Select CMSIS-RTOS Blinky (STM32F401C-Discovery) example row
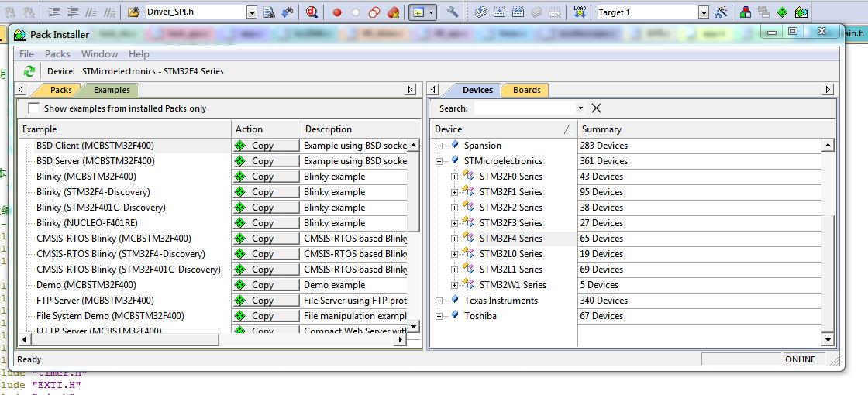Viewport: 868px width, 395px height. point(129,270)
